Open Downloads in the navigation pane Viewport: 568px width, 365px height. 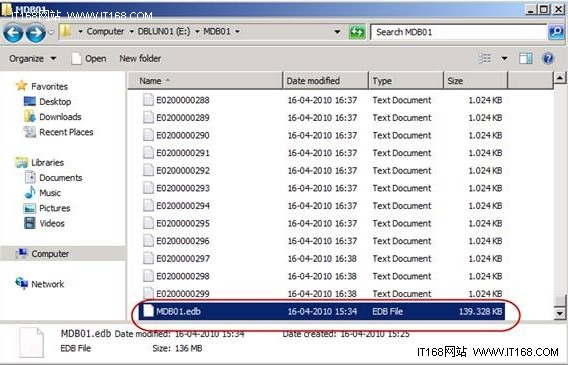click(x=60, y=117)
